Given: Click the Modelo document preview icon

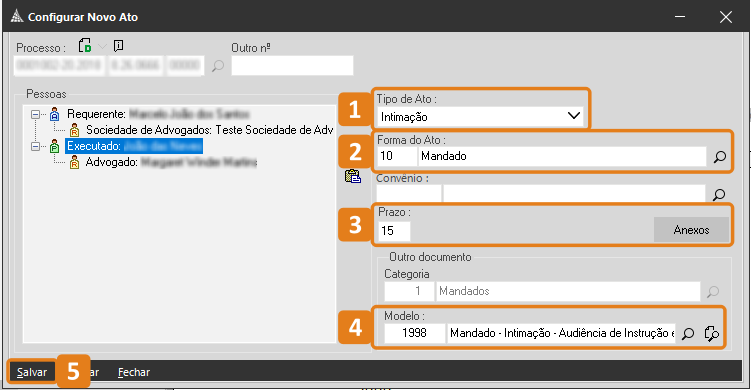Looking at the screenshot, I should coord(712,333).
